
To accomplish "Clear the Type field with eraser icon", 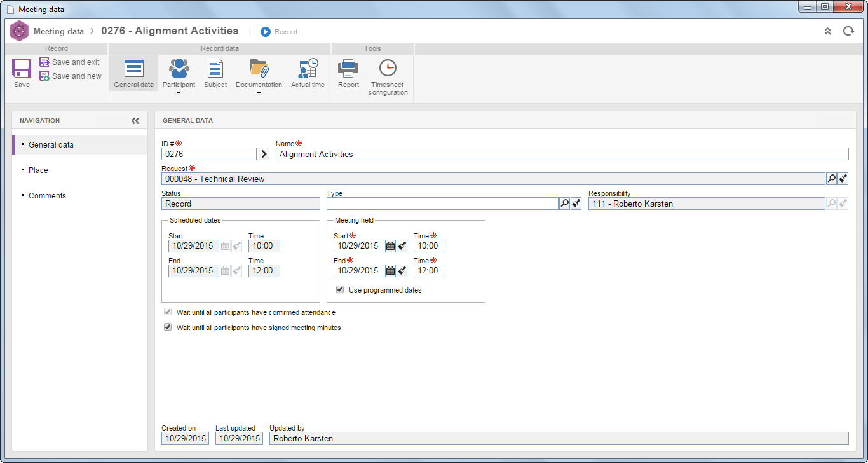I will (576, 204).
